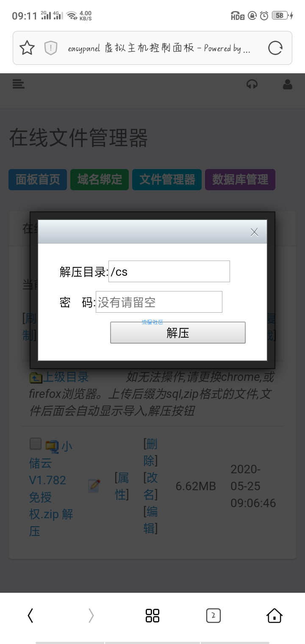Tap the bookmark star icon
This screenshot has height=644, width=305.
(27, 48)
